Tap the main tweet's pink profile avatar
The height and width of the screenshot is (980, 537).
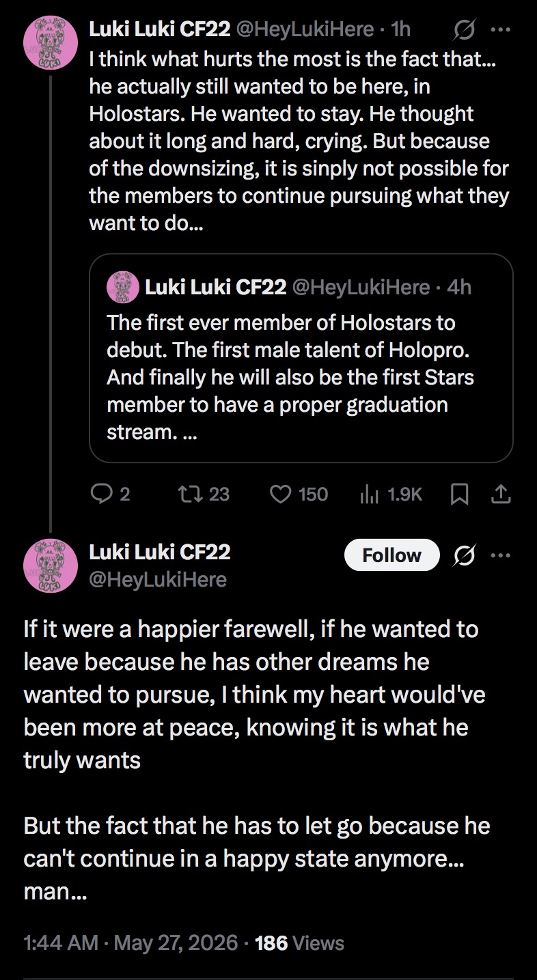point(50,566)
